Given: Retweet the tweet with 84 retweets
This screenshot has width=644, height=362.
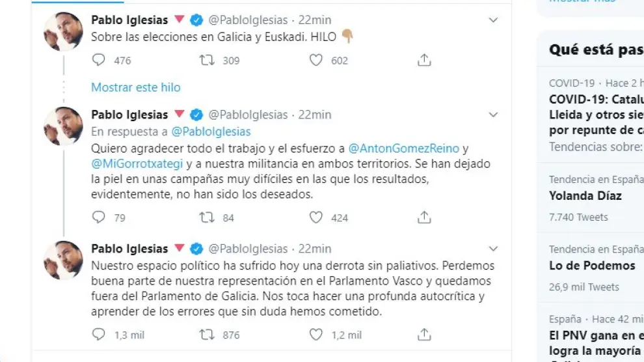Looking at the screenshot, I should 207,217.
